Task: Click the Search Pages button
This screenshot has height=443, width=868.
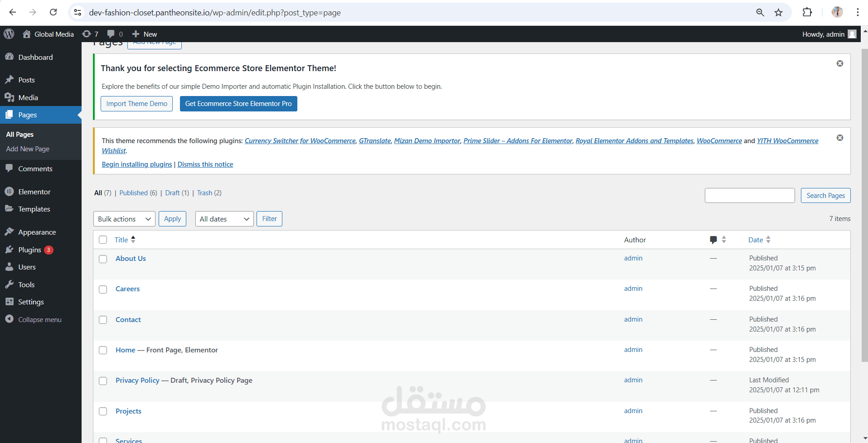Action: pos(825,195)
